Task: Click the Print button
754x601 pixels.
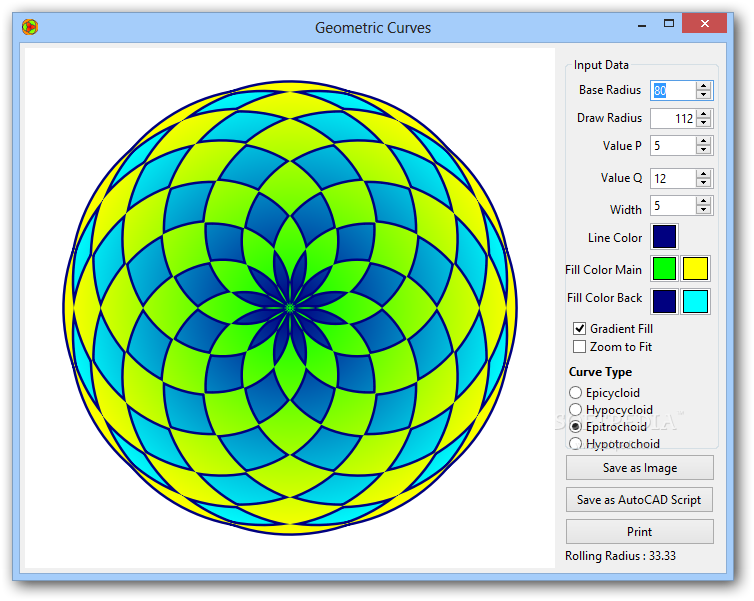Action: pos(640,532)
